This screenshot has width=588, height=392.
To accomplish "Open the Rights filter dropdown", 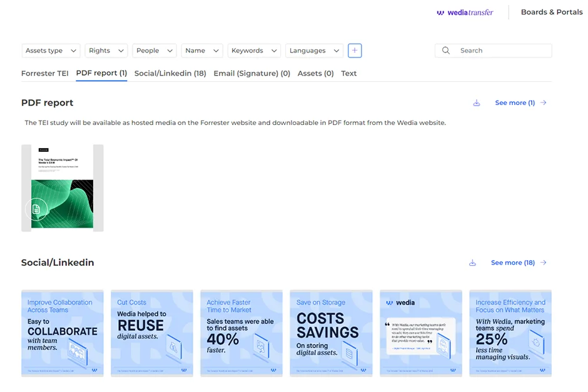I will (107, 51).
